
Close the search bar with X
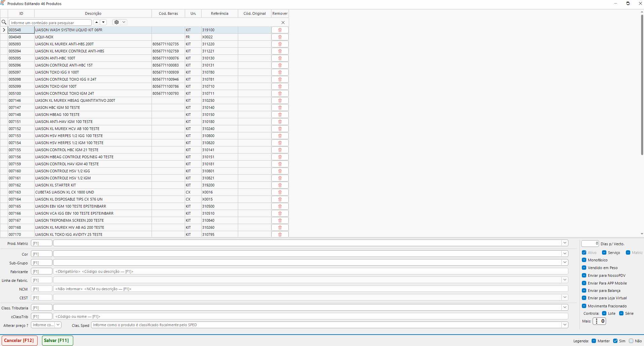pyautogui.click(x=283, y=23)
